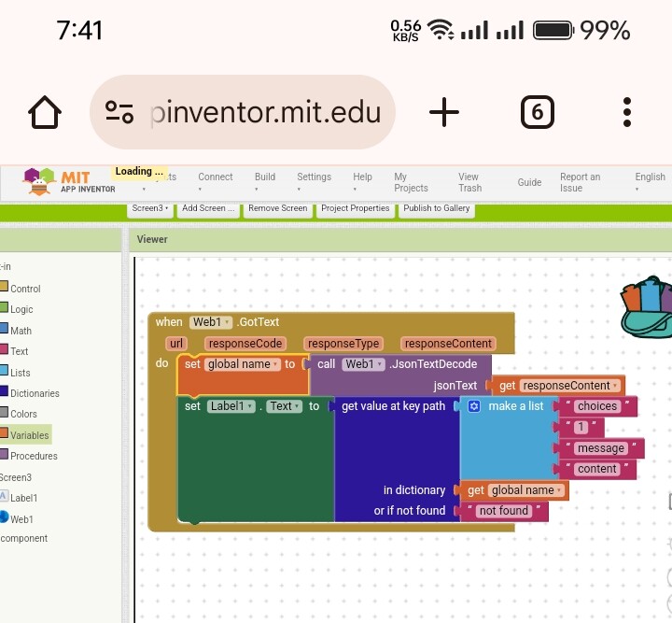Click the url parameter in the event block
This screenshot has width=672, height=623.
(176, 344)
